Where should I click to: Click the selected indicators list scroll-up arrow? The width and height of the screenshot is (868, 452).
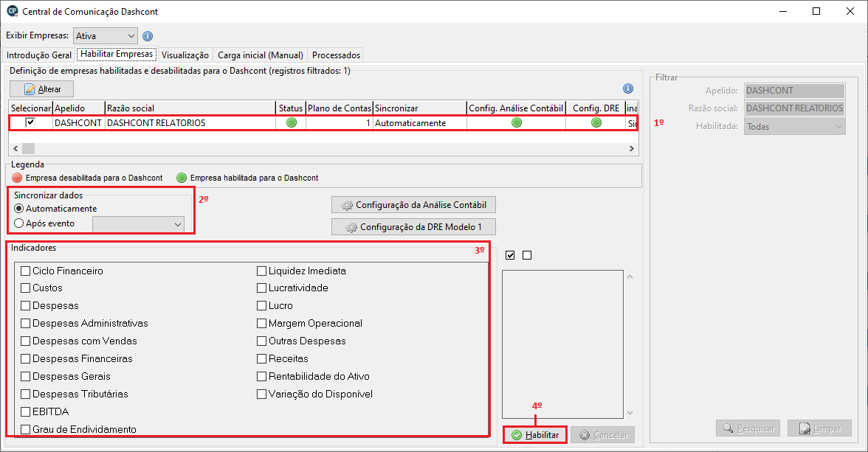(x=630, y=277)
